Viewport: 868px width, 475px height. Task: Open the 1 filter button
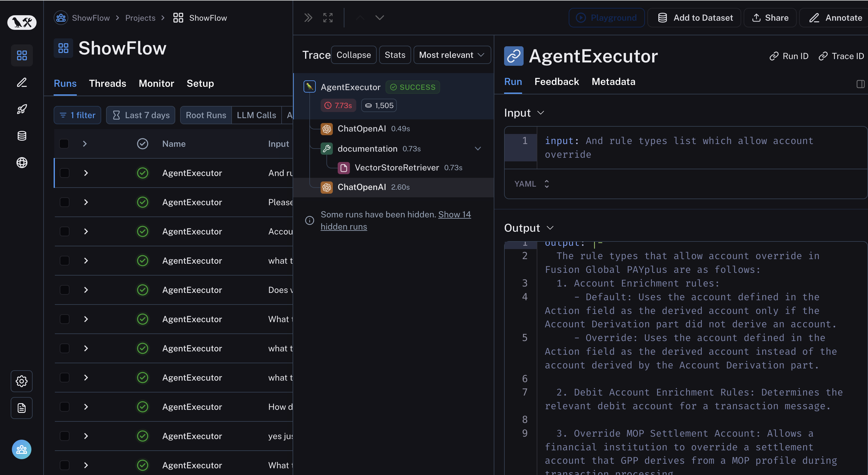click(77, 115)
